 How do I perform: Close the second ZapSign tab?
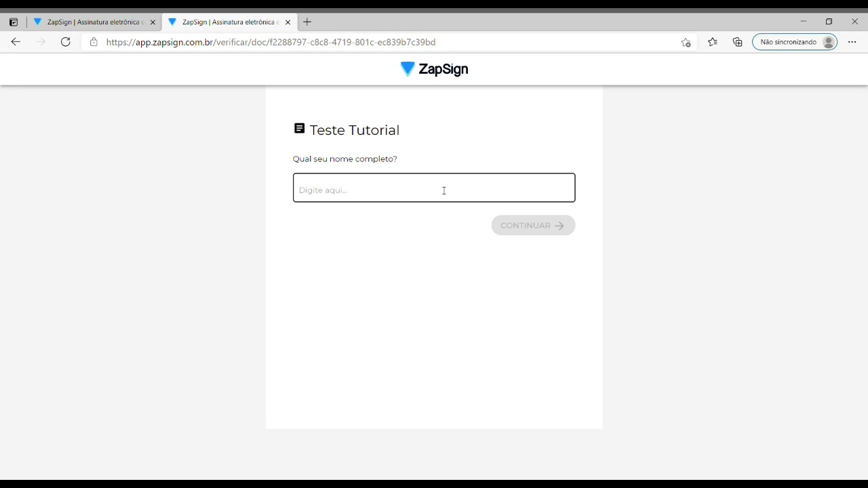point(288,22)
